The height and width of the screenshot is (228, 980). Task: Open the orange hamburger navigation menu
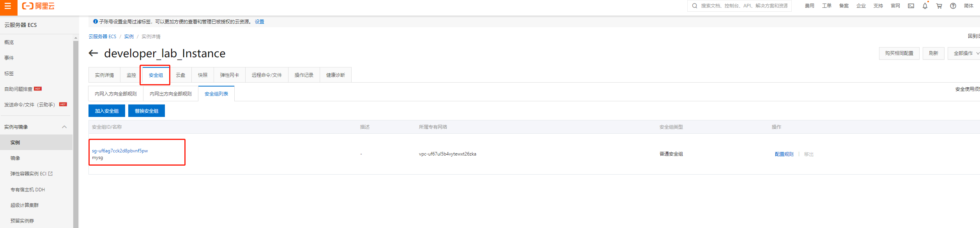pyautogui.click(x=8, y=7)
